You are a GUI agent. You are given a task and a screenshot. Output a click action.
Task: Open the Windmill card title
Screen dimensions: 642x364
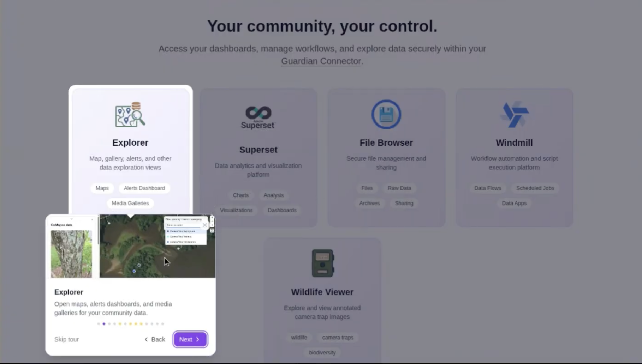pos(514,142)
